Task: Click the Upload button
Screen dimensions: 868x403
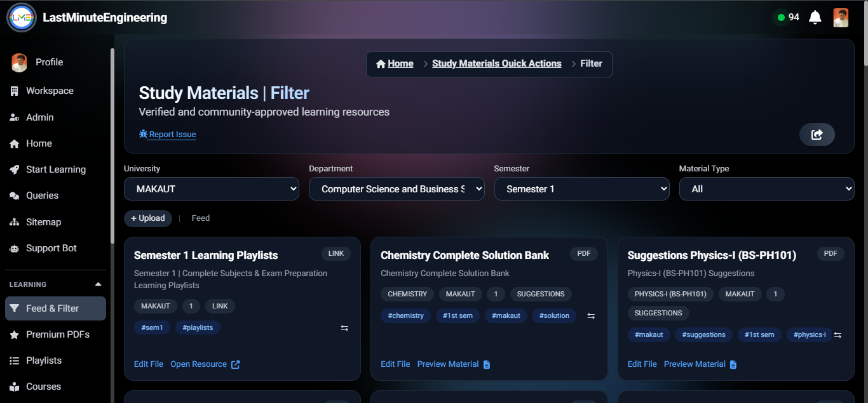Action: [x=148, y=218]
